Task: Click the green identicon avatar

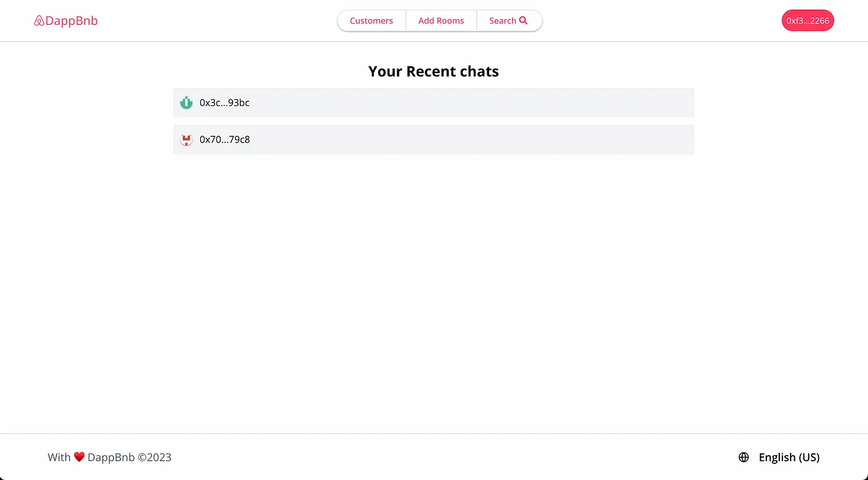Action: (186, 103)
